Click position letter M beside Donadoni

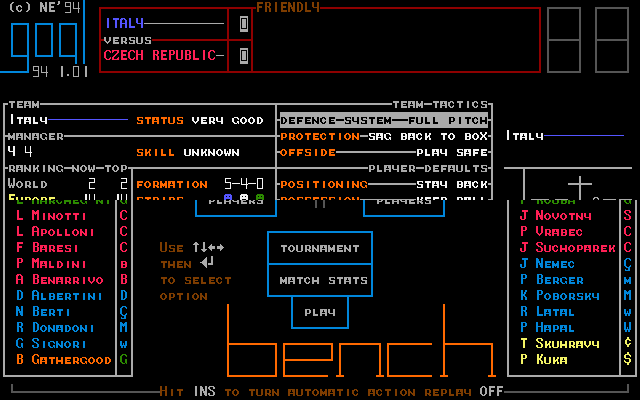[124, 327]
